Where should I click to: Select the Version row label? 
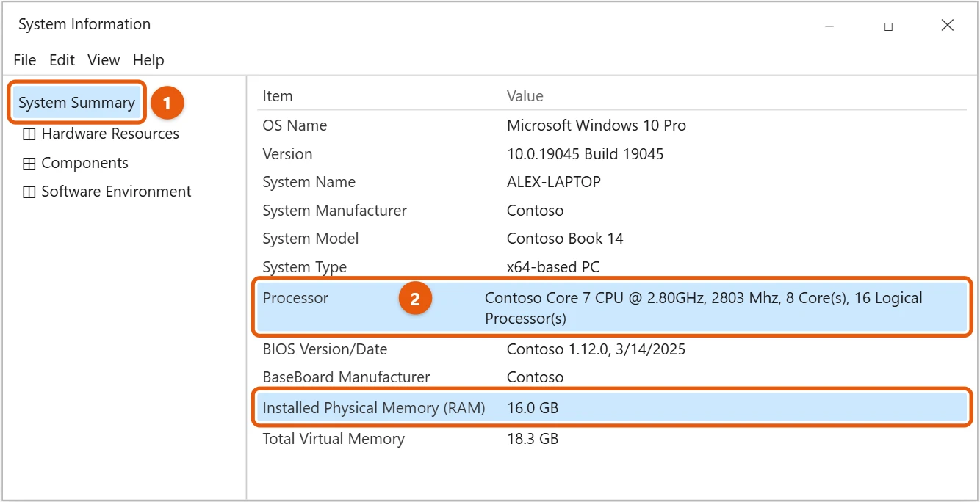click(x=287, y=154)
